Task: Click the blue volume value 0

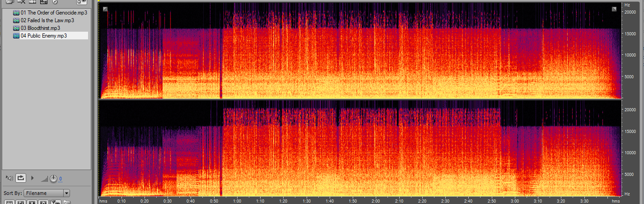Action: [60, 179]
